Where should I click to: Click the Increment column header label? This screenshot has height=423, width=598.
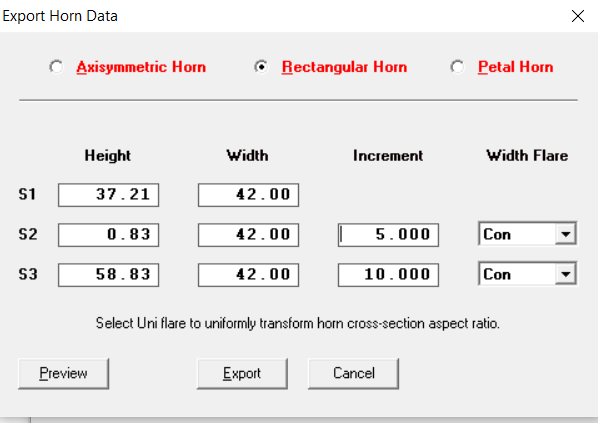(388, 156)
